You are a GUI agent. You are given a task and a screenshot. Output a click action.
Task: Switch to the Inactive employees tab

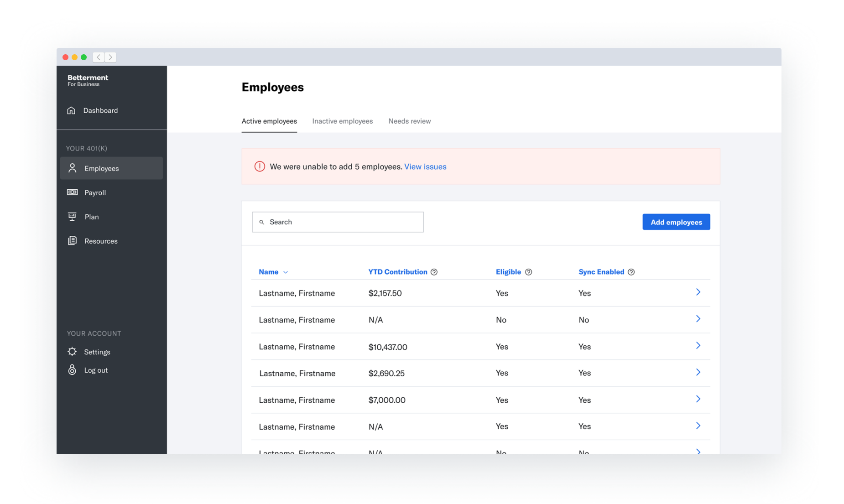342,121
